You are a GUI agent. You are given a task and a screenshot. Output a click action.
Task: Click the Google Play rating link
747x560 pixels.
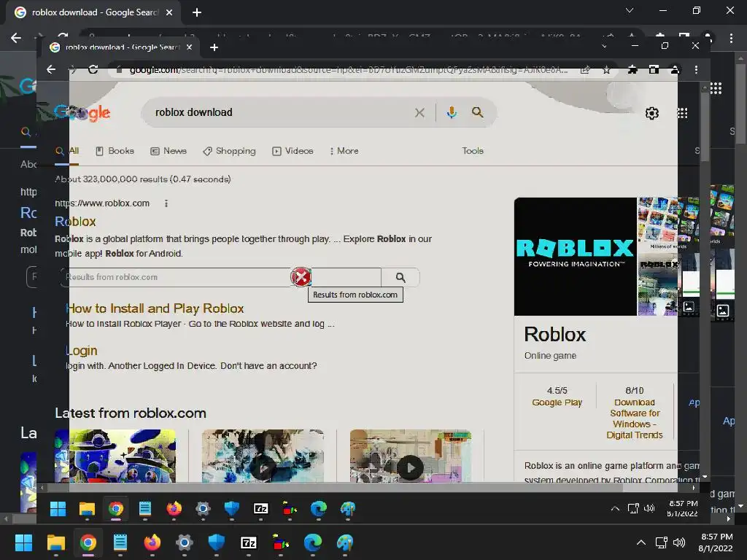pos(557,402)
